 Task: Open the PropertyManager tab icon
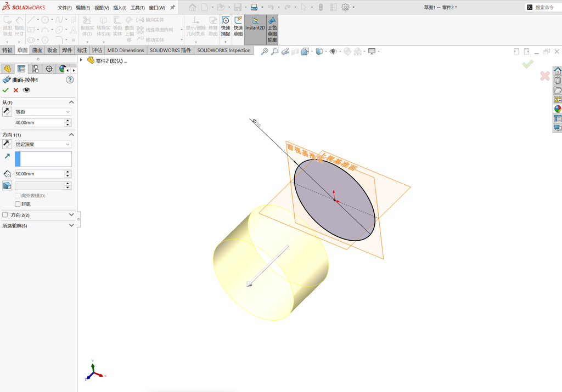point(21,69)
